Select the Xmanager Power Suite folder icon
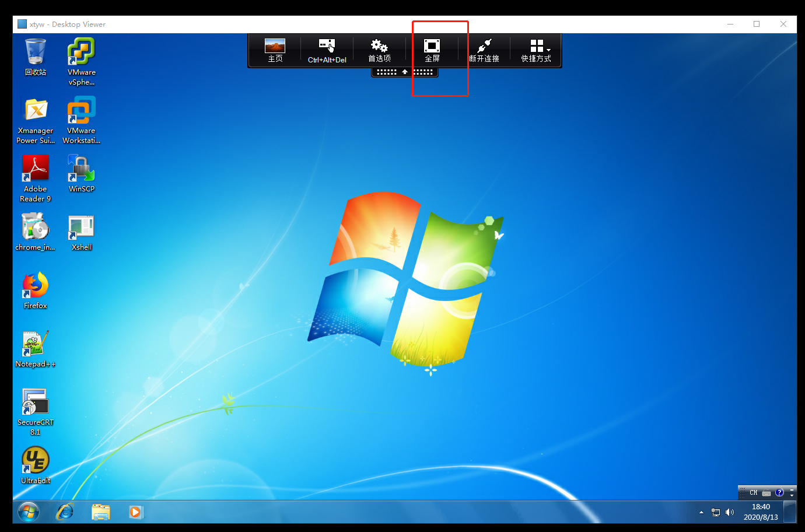The width and height of the screenshot is (805, 532). coord(36,120)
